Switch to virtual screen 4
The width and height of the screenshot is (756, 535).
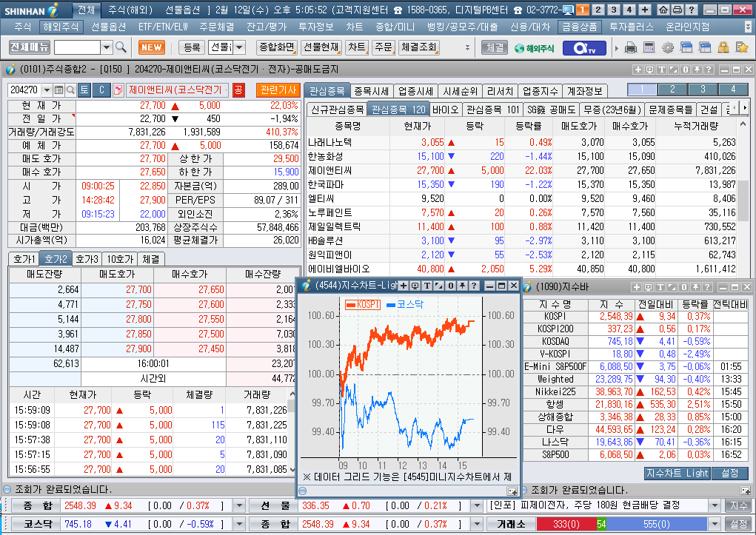pyautogui.click(x=629, y=10)
